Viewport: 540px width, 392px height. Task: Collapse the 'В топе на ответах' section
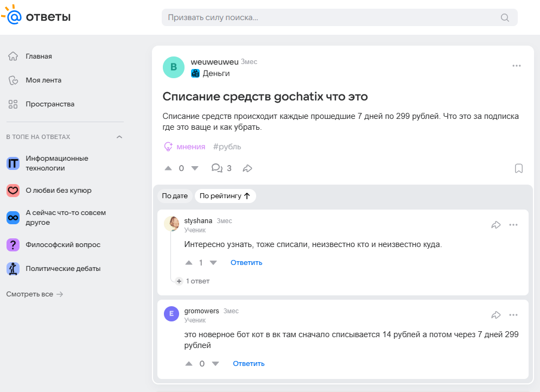119,137
